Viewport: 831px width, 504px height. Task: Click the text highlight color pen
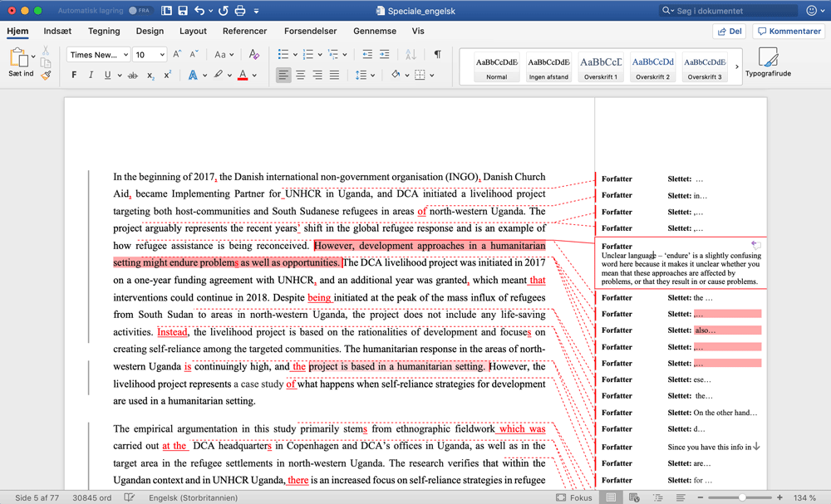pos(218,76)
